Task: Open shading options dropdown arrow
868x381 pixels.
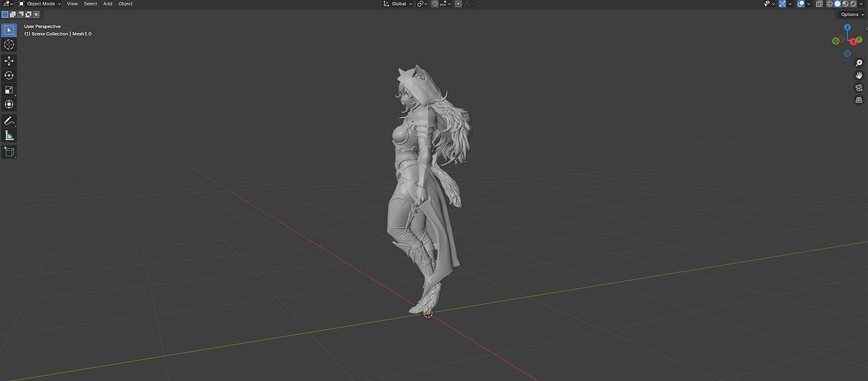Action: tap(861, 3)
